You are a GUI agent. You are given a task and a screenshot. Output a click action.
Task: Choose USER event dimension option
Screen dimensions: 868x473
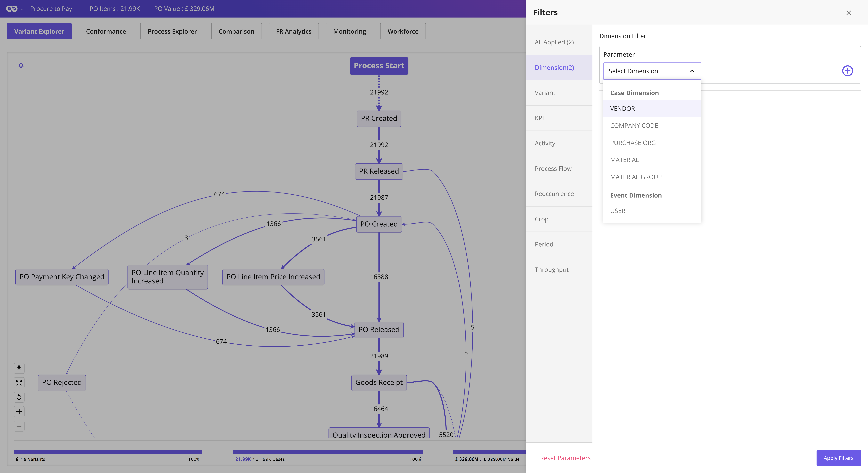click(652, 211)
